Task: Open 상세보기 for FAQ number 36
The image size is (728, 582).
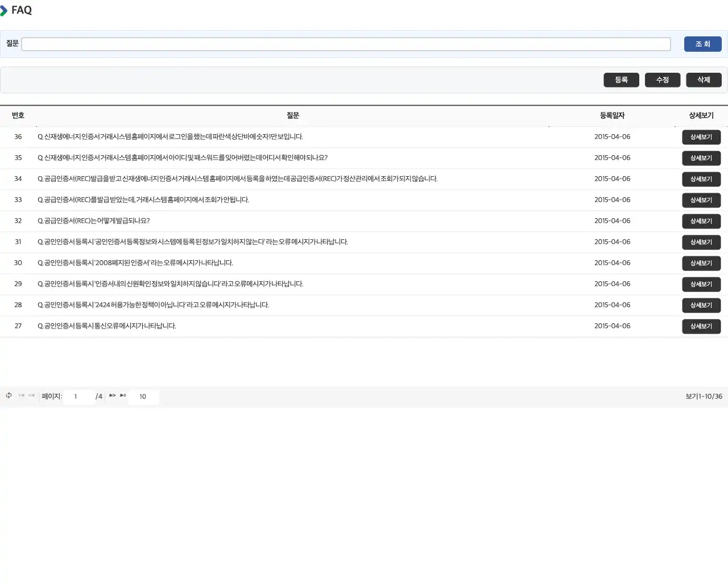Action: click(701, 137)
